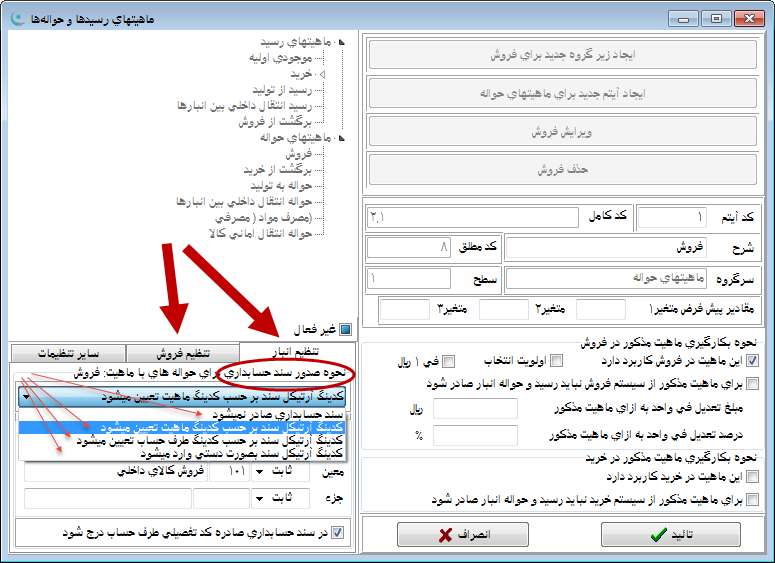
Task: Toggle the غیر فعال checkbox
Action: coord(345,329)
